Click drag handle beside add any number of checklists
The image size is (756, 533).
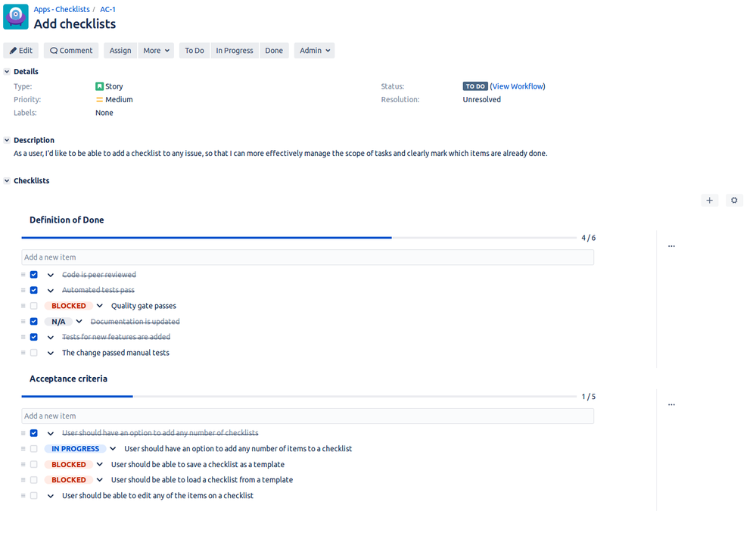coord(23,433)
